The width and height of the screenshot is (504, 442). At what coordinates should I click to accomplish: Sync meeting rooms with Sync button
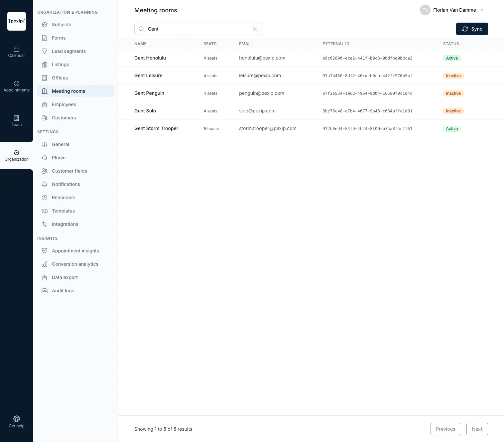pos(472,29)
